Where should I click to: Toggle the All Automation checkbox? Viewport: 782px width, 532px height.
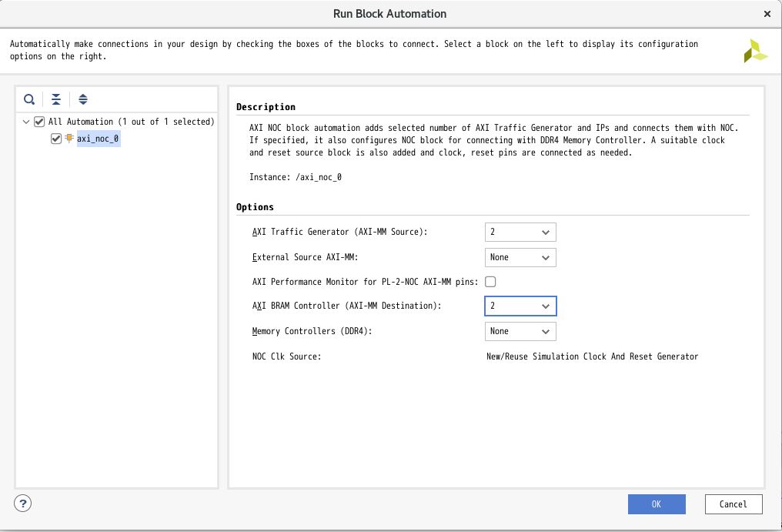39,122
